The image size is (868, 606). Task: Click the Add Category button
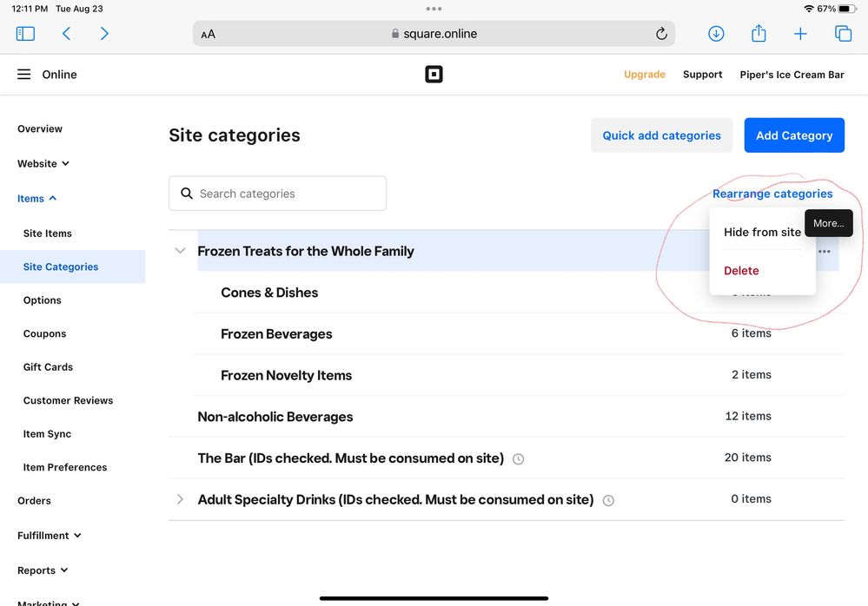pyautogui.click(x=793, y=135)
